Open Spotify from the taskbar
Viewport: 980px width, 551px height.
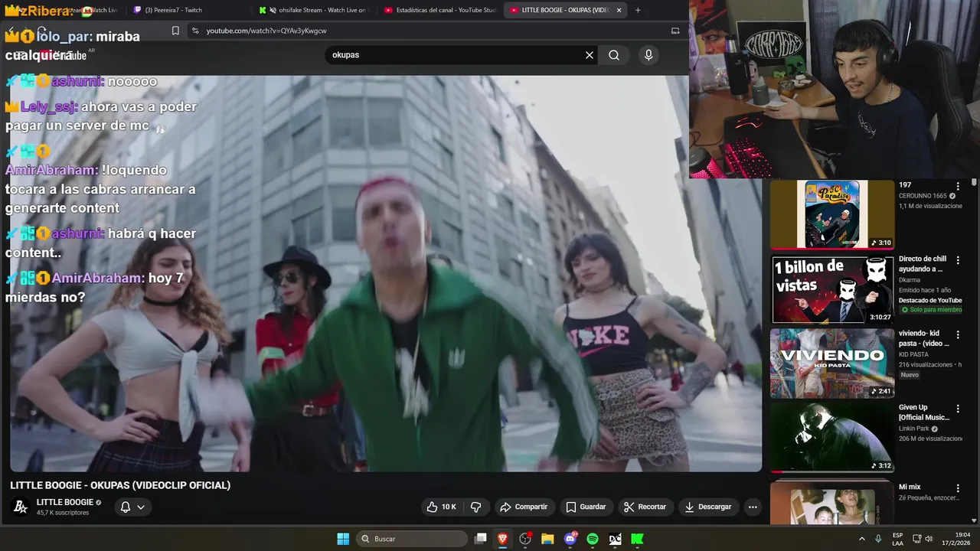pyautogui.click(x=593, y=539)
